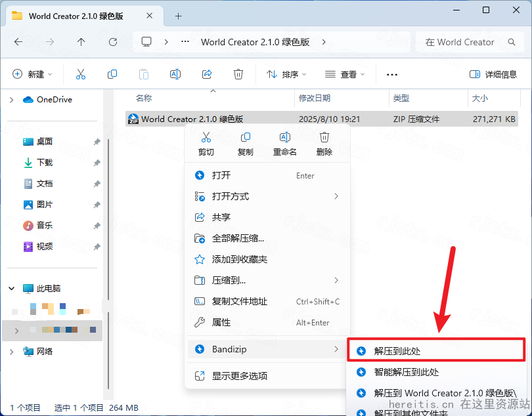This screenshot has width=532, height=416.
Task: Open 下载 Downloads in sidebar
Action: [x=37, y=163]
